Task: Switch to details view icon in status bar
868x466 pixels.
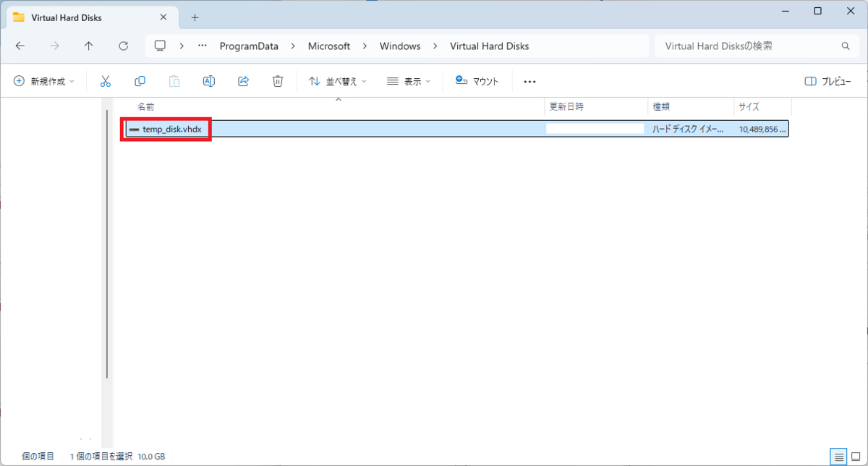Action: click(839, 457)
